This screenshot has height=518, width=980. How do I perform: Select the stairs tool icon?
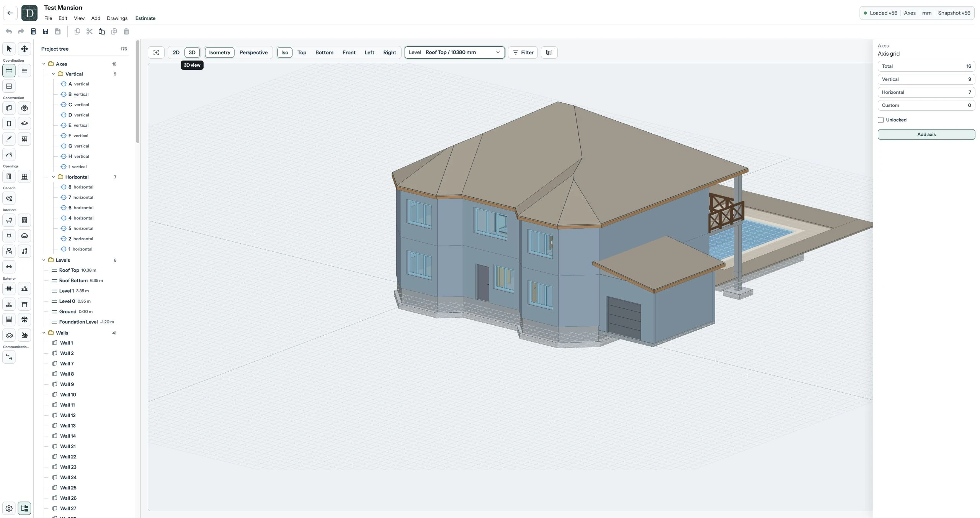click(x=9, y=139)
